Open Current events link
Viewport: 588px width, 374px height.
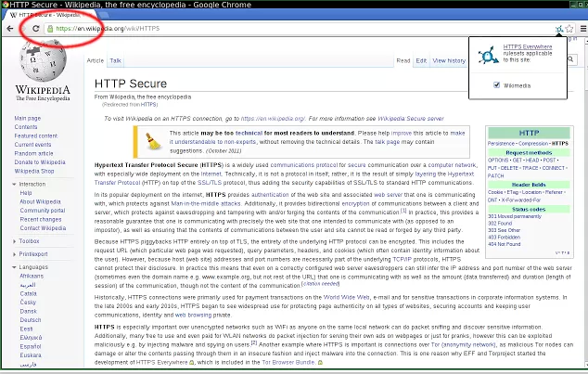pyautogui.click(x=32, y=145)
